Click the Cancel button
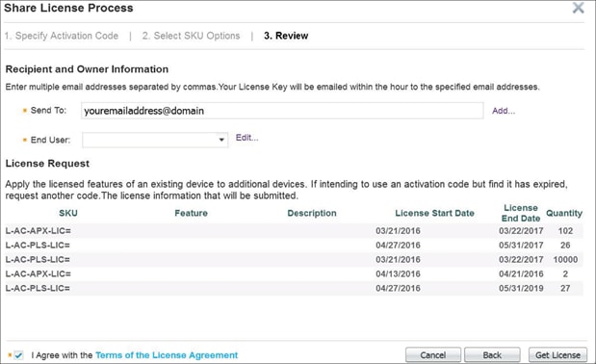The width and height of the screenshot is (596, 364). 433,355
